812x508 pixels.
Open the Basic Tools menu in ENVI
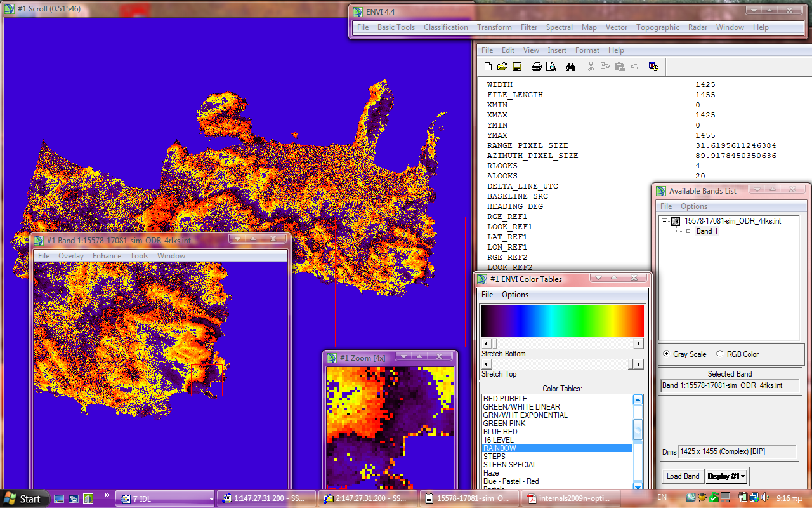click(x=396, y=27)
